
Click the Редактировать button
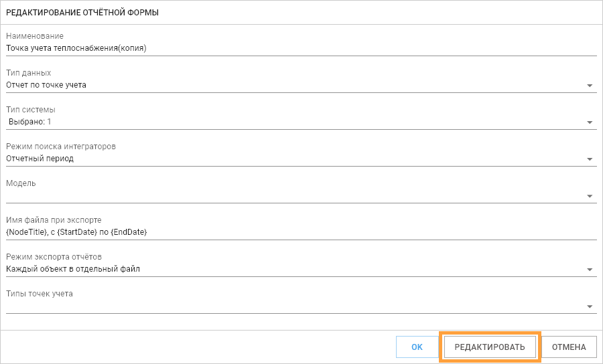click(x=490, y=347)
